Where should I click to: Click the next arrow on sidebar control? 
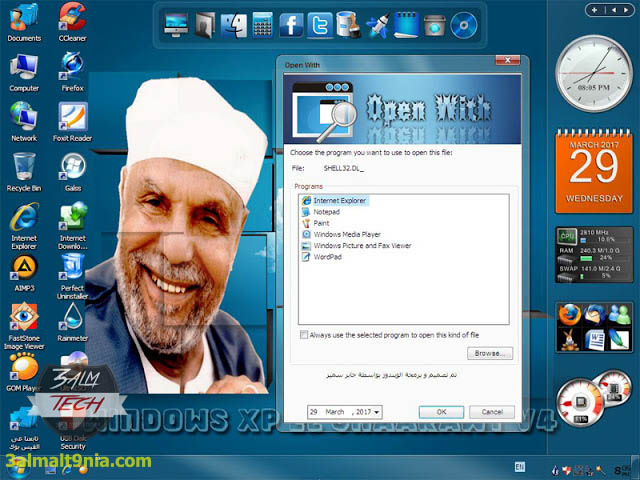pos(626,10)
